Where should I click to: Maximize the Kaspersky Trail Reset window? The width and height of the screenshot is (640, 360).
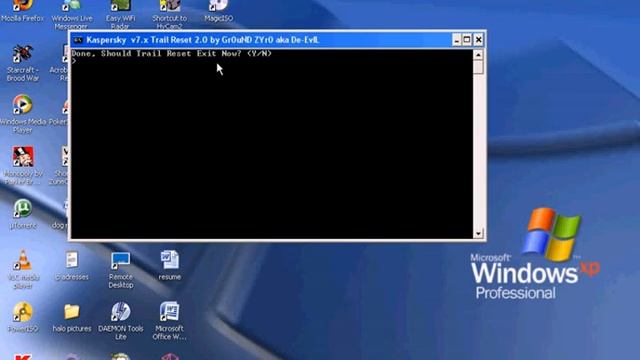(x=467, y=40)
